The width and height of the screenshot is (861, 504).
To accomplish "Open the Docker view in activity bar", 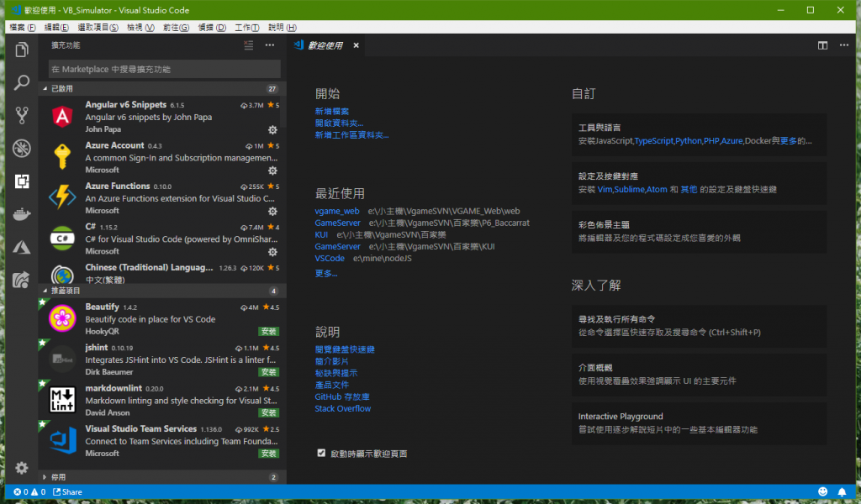I will [21, 214].
